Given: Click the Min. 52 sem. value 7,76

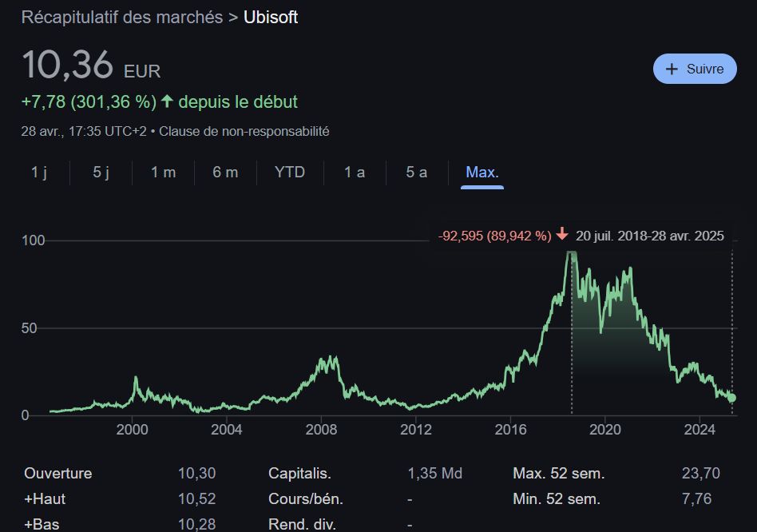Looking at the screenshot, I should coord(696,498).
